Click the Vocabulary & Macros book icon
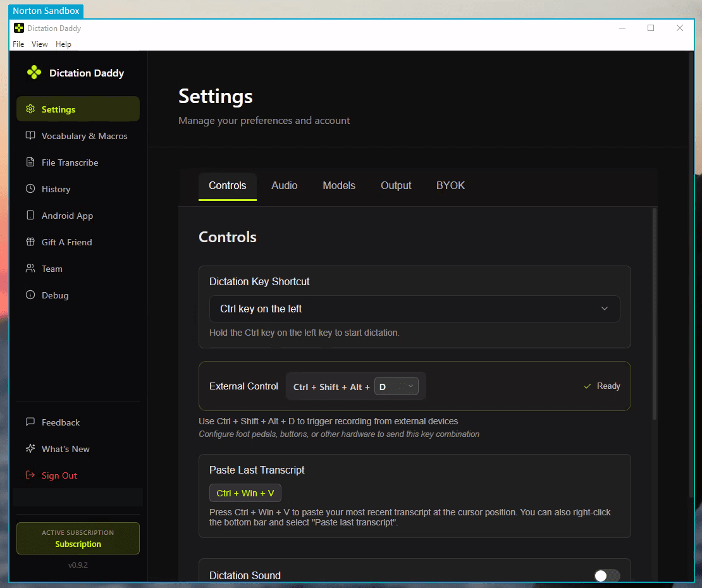Screen dimensions: 702x588 coord(30,135)
